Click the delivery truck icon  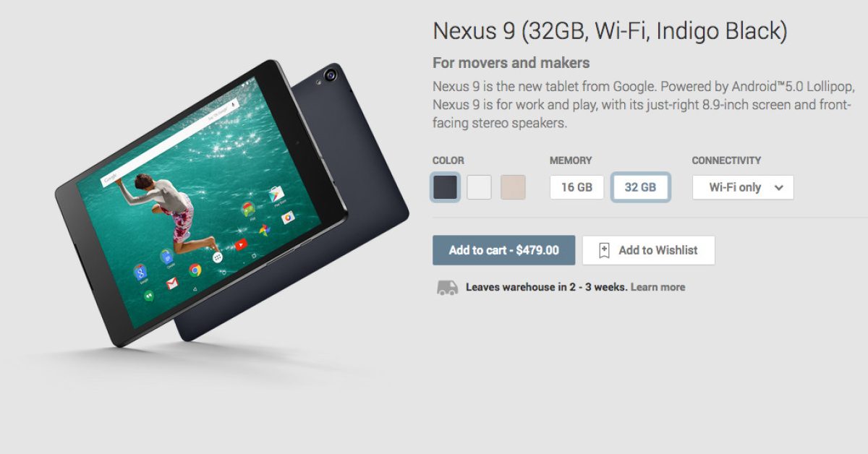click(x=447, y=287)
